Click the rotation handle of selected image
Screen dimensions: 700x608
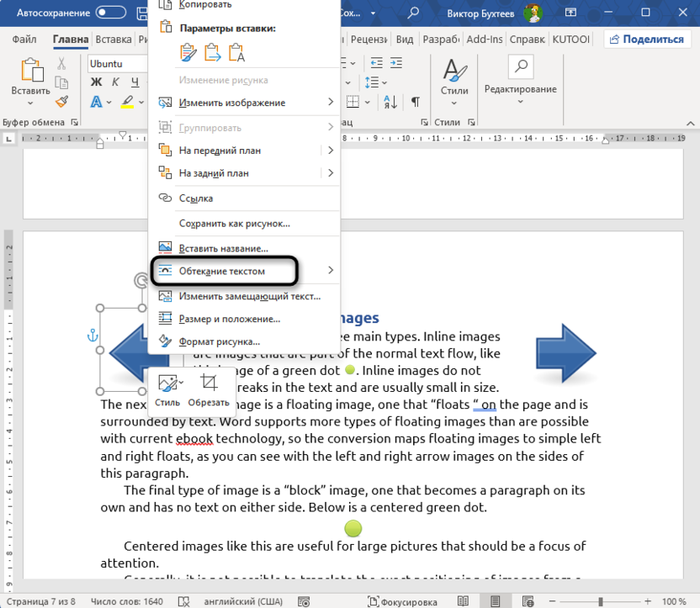tap(141, 280)
